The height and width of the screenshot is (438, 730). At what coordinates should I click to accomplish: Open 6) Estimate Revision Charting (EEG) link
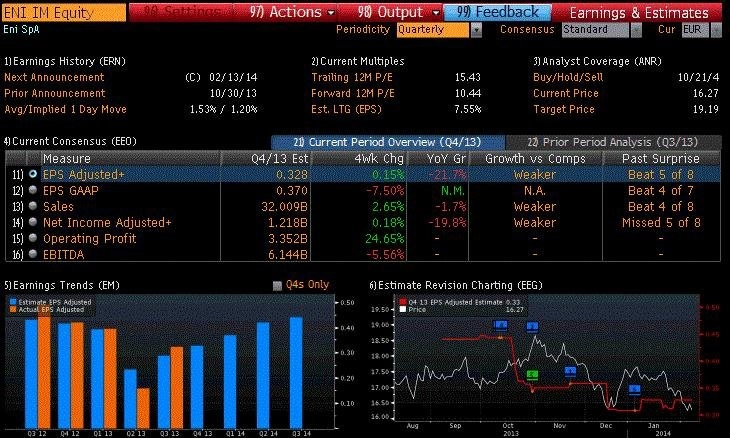pos(456,285)
